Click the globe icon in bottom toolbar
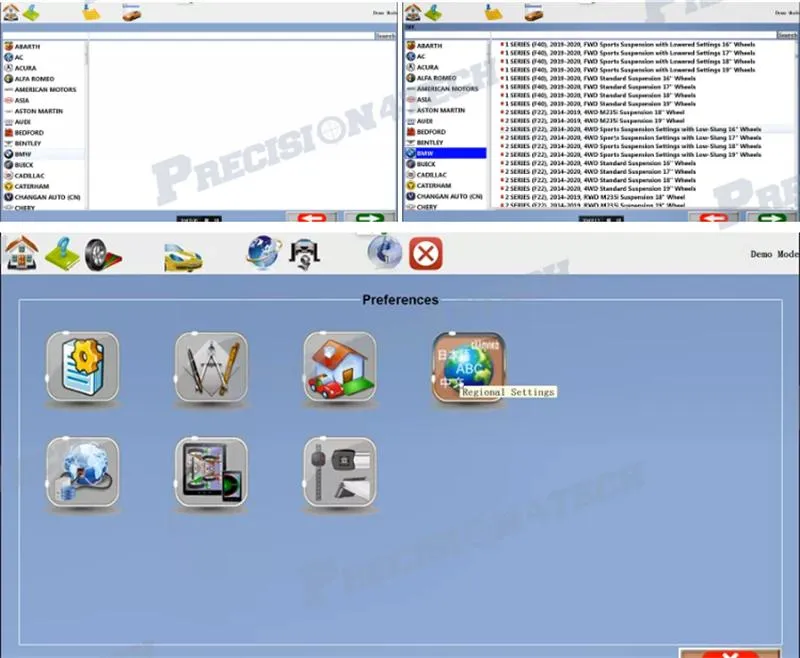 click(x=263, y=253)
